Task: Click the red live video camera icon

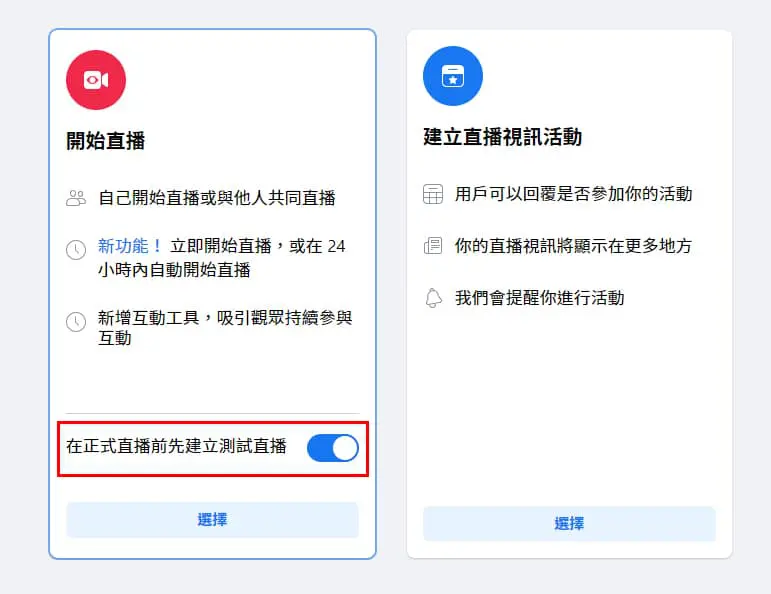Action: click(x=96, y=80)
